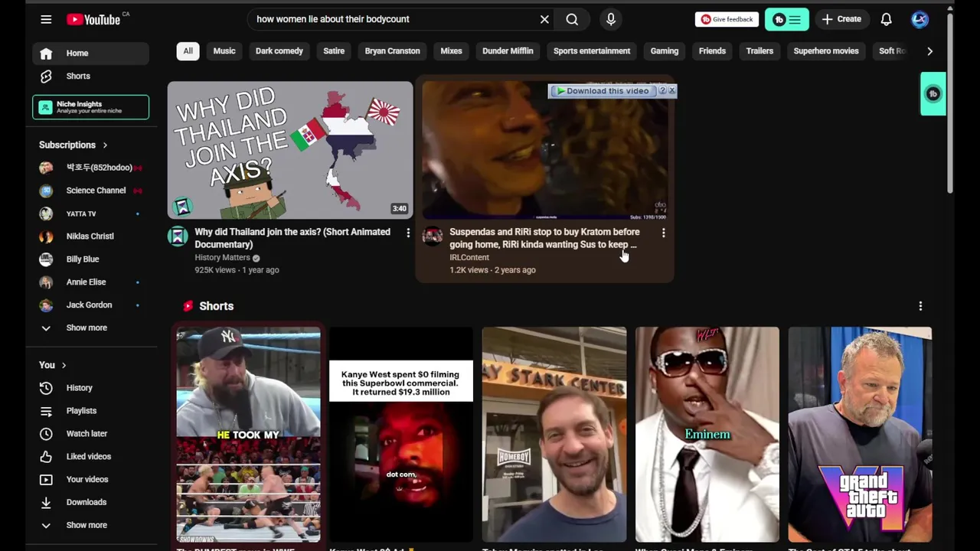Expand the You section header
The width and height of the screenshot is (980, 551).
pyautogui.click(x=53, y=365)
